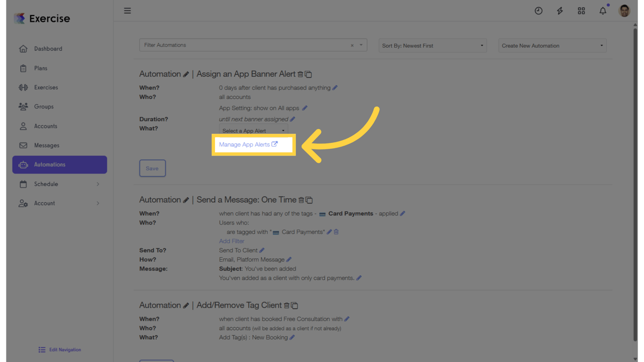Viewport: 644px width, 362px height.
Task: Edit the 'booked Free Consultation with' trigger
Action: tap(347, 319)
